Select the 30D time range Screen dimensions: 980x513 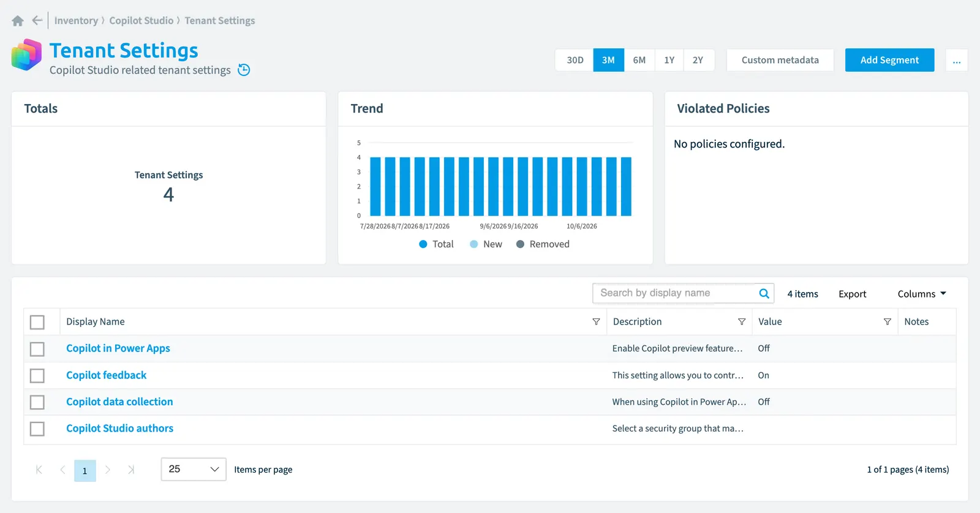point(575,60)
